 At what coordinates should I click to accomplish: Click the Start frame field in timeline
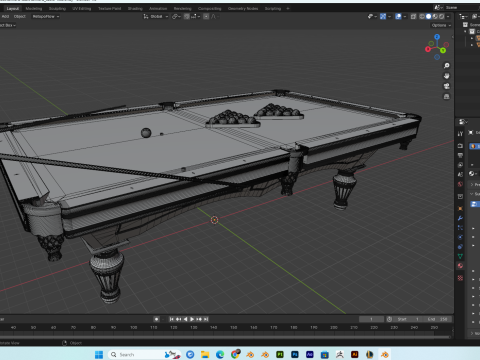(407, 319)
